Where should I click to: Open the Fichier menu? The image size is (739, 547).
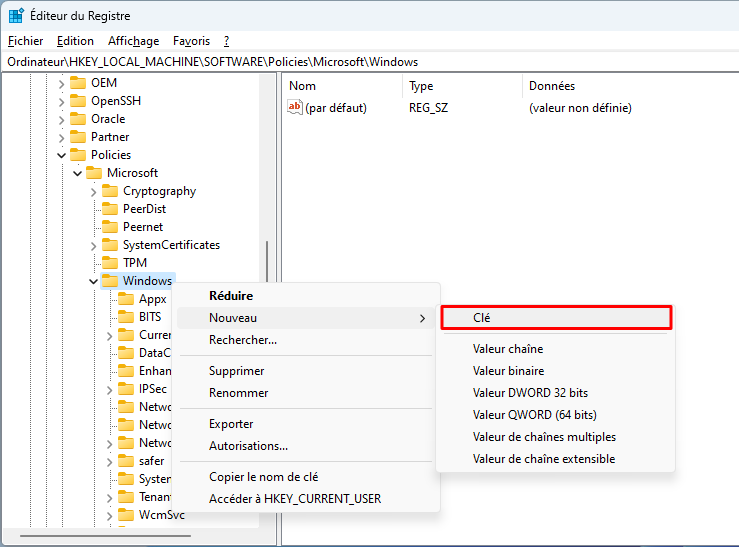pos(25,41)
